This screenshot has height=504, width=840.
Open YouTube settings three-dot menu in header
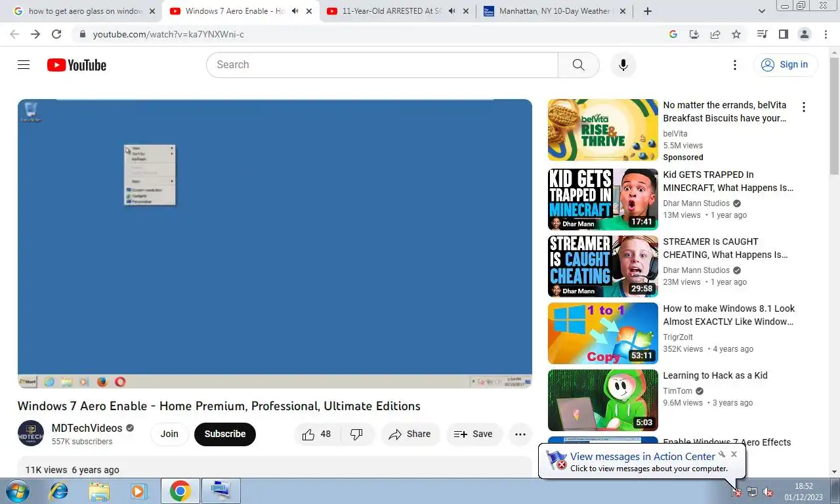coord(735,65)
